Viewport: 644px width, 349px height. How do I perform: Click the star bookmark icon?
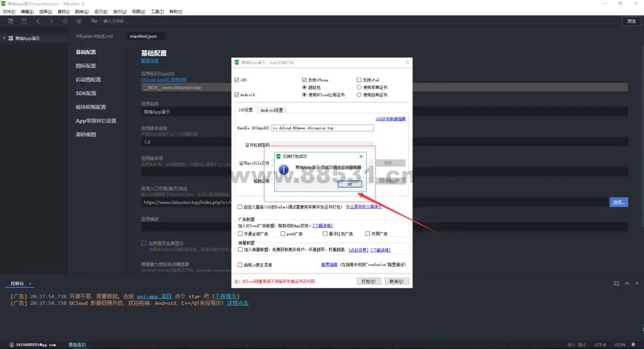[65, 21]
